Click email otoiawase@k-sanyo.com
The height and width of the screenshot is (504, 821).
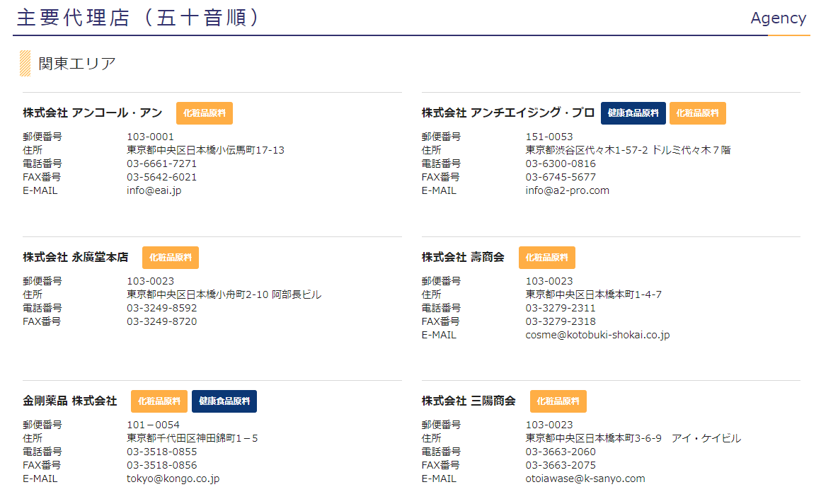click(585, 479)
